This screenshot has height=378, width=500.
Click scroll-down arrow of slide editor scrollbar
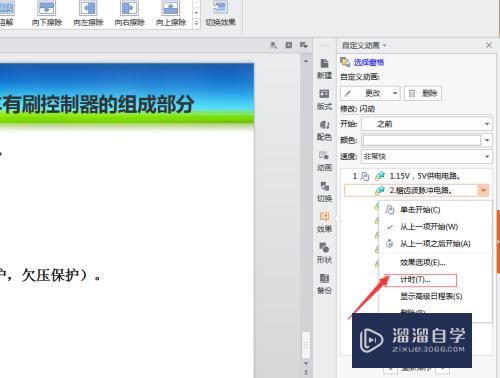306,363
